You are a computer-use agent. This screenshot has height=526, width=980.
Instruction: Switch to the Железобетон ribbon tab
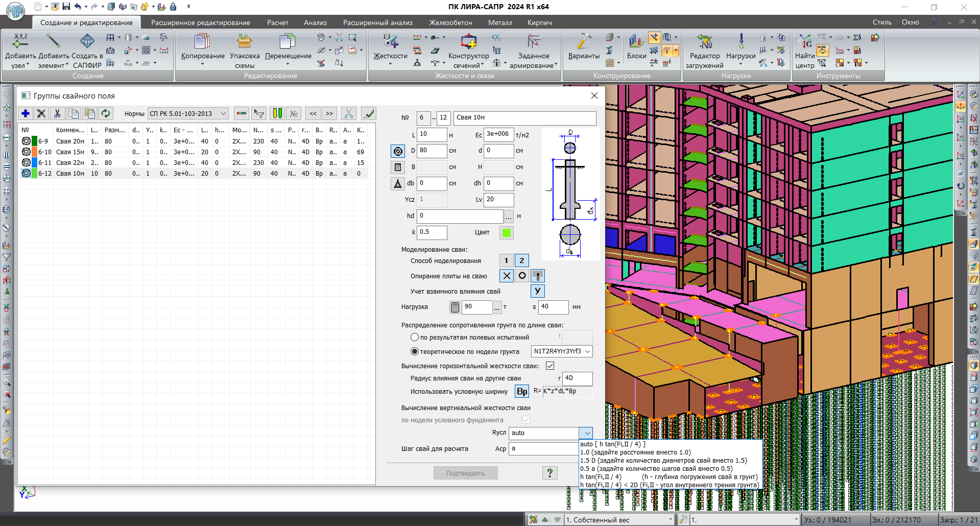[450, 22]
